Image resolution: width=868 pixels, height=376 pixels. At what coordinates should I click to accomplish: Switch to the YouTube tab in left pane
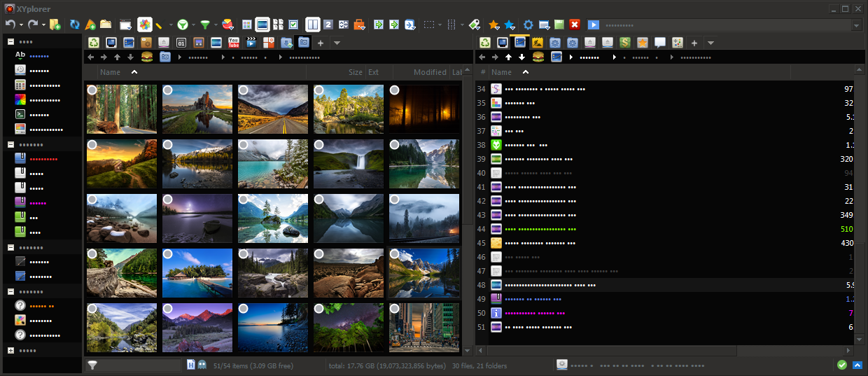(234, 42)
